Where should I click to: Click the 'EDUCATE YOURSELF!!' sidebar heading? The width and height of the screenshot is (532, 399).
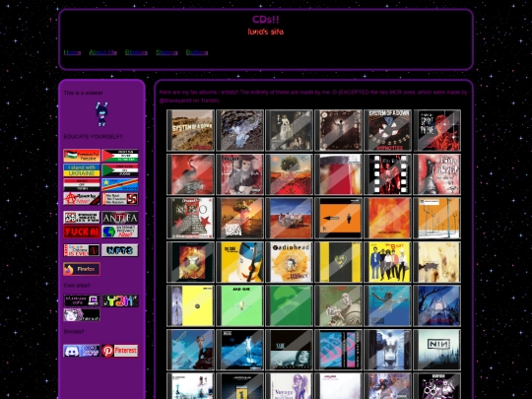tap(93, 136)
